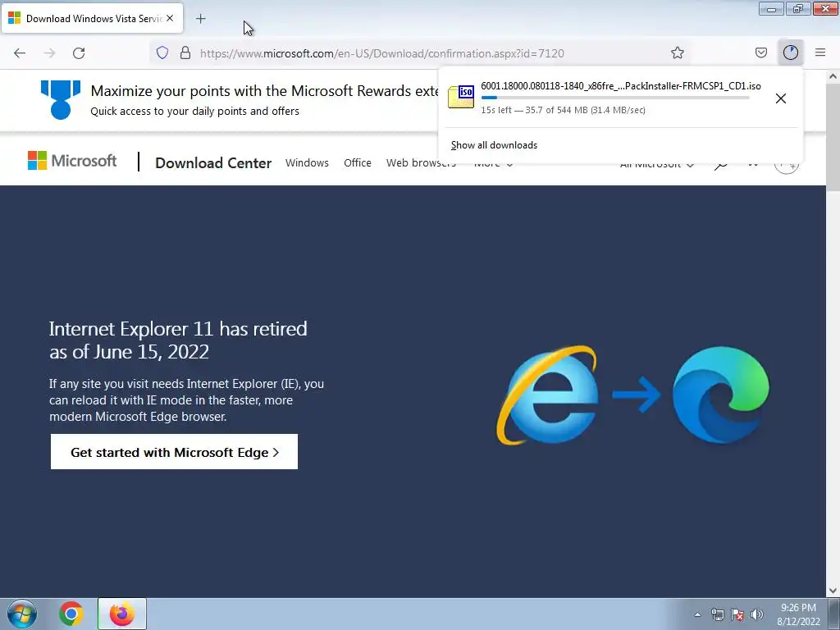This screenshot has width=840, height=630.
Task: Click "Internet Explorer 11 has retired" heading
Action: click(178, 340)
